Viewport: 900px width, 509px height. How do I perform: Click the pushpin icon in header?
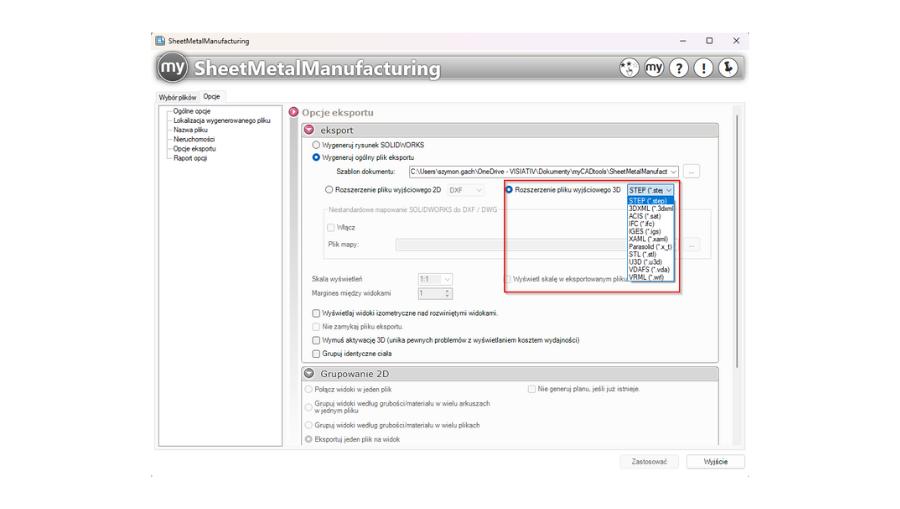coord(728,68)
